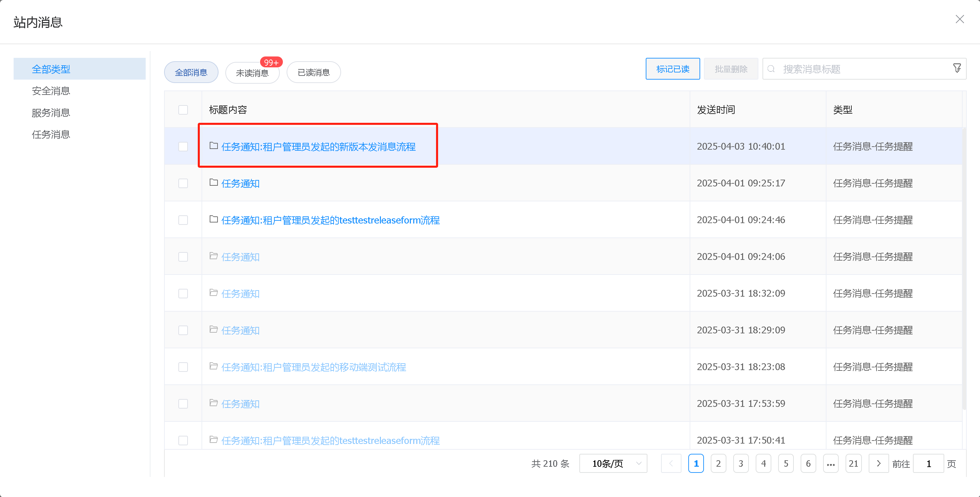Screen dimensions: 980x497
Task: Click the magnifier search icon
Action: (x=771, y=69)
